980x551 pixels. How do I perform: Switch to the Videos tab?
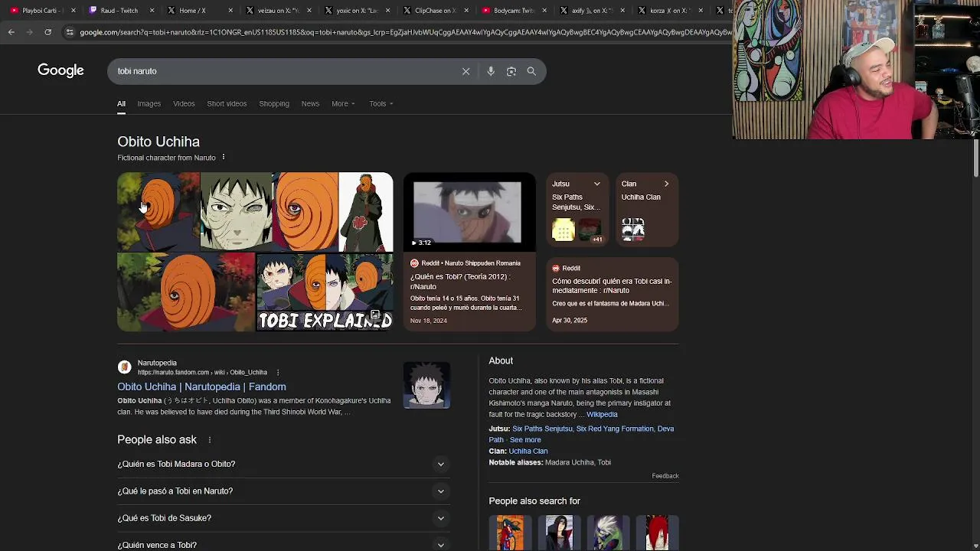[x=184, y=104]
